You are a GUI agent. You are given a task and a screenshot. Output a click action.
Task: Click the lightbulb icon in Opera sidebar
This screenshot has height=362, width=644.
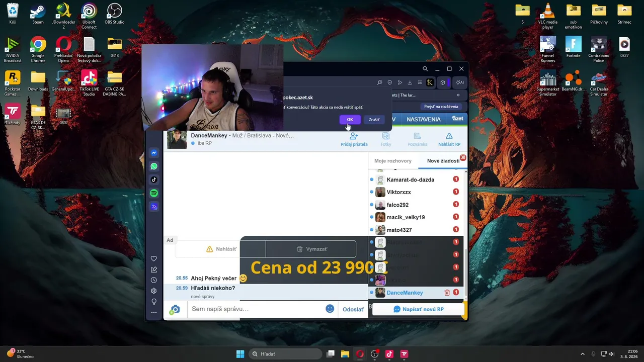pyautogui.click(x=154, y=302)
